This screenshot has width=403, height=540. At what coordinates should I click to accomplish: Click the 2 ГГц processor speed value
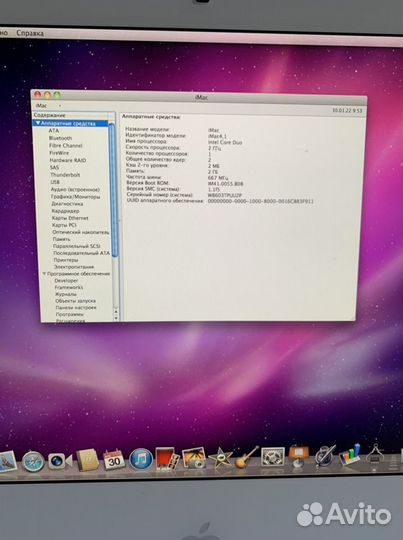point(215,148)
